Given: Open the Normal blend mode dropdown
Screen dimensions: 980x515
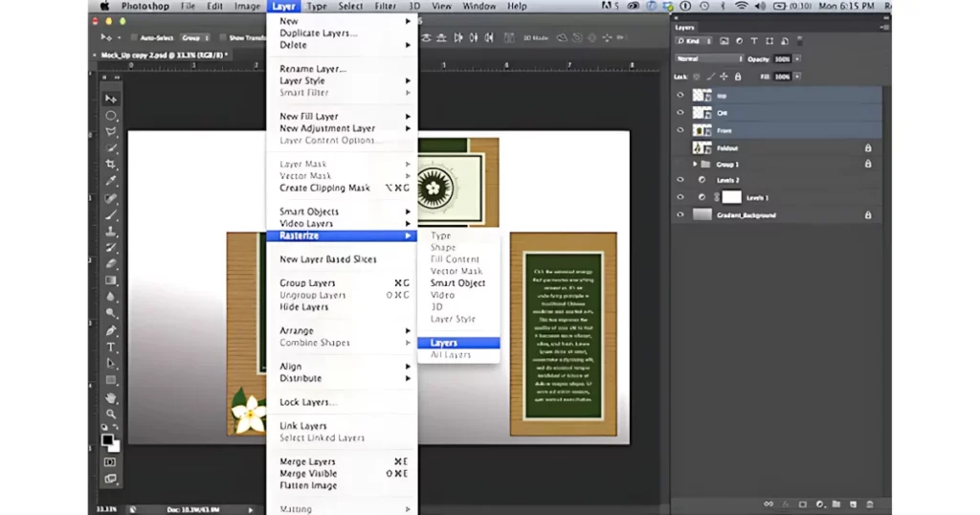Looking at the screenshot, I should [709, 58].
